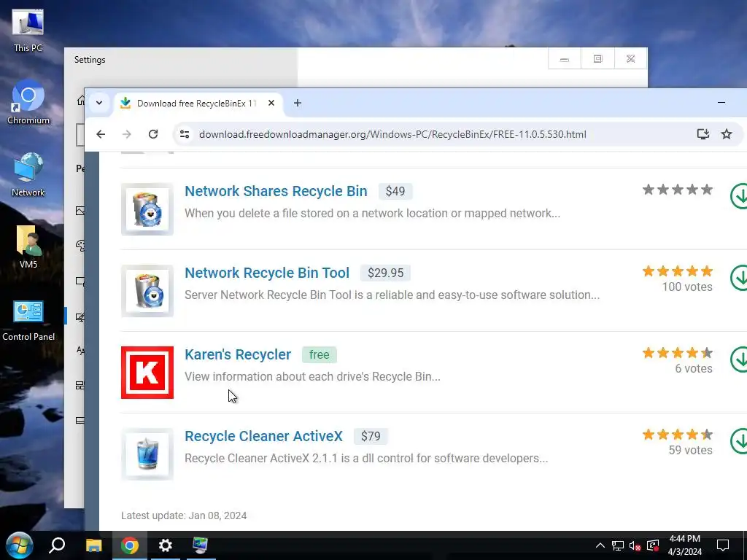The height and width of the screenshot is (560, 747).
Task: Switch to Chrome in the taskbar
Action: tap(130, 545)
